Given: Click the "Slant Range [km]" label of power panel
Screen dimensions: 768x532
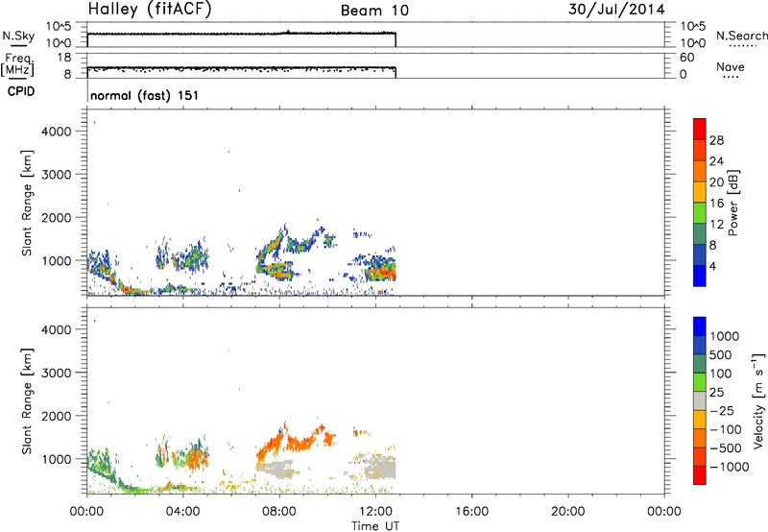Looking at the screenshot, I should pyautogui.click(x=27, y=203).
